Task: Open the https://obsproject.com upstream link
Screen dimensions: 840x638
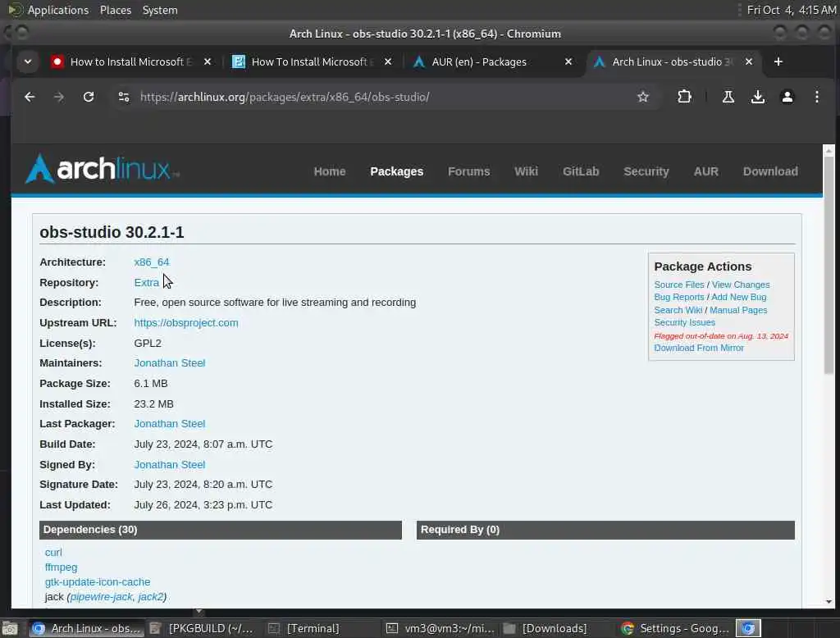Action: (186, 323)
